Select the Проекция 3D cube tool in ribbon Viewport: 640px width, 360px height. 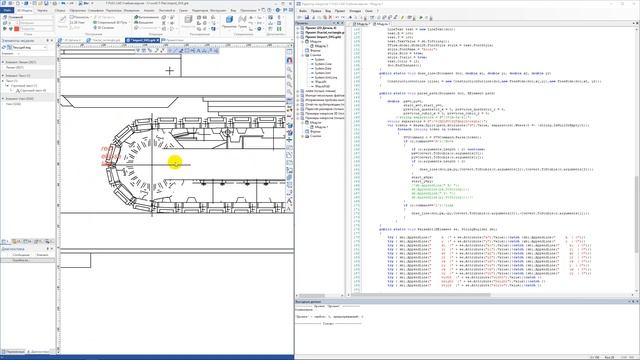[229, 21]
